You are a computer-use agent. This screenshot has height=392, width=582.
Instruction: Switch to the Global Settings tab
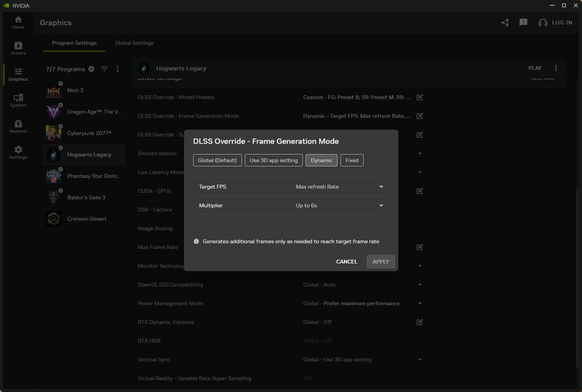click(134, 43)
